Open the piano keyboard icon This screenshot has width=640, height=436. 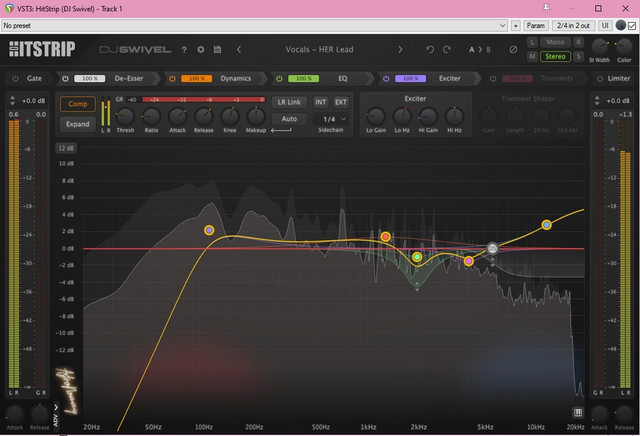(x=578, y=412)
